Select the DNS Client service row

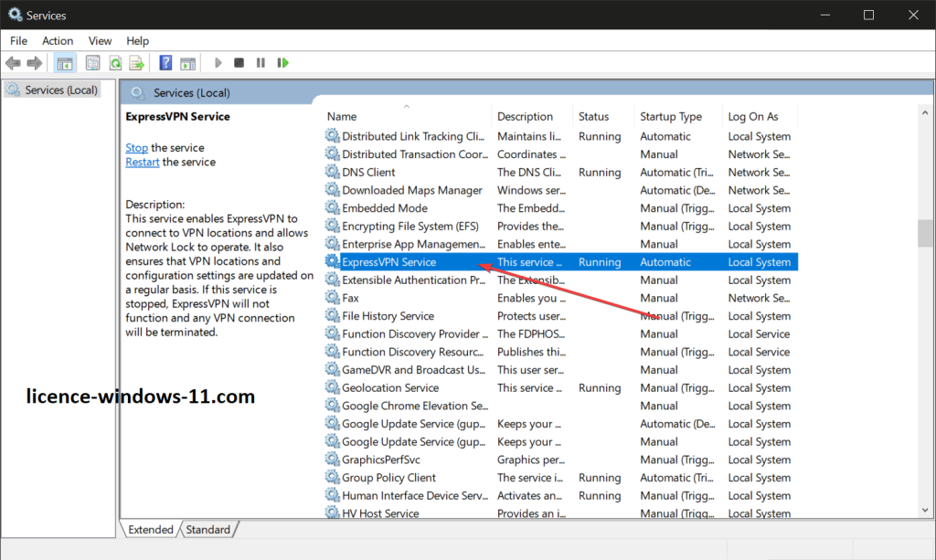pos(368,173)
